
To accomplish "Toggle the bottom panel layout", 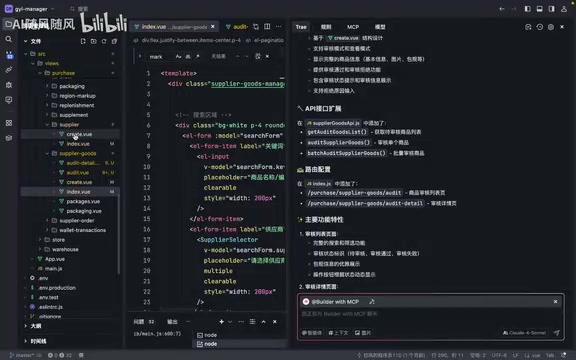I will click(x=540, y=9).
